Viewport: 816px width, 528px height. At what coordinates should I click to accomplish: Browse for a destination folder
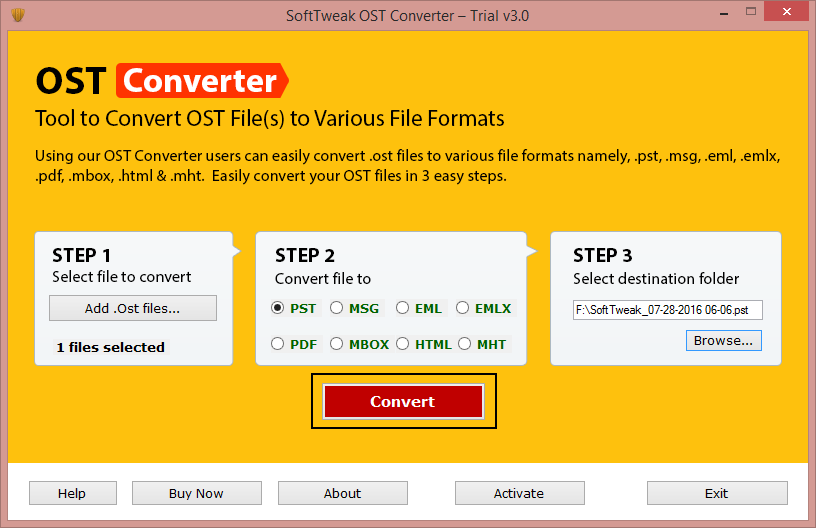click(723, 340)
